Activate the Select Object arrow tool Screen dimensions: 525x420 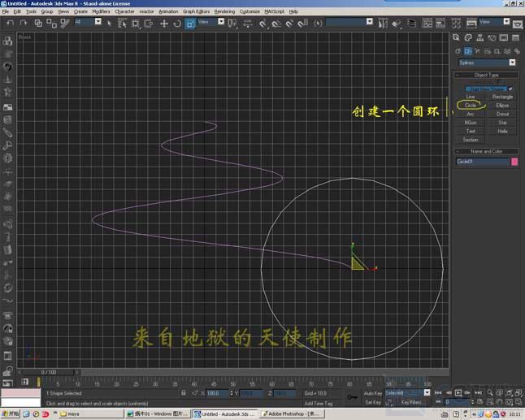pyautogui.click(x=109, y=24)
